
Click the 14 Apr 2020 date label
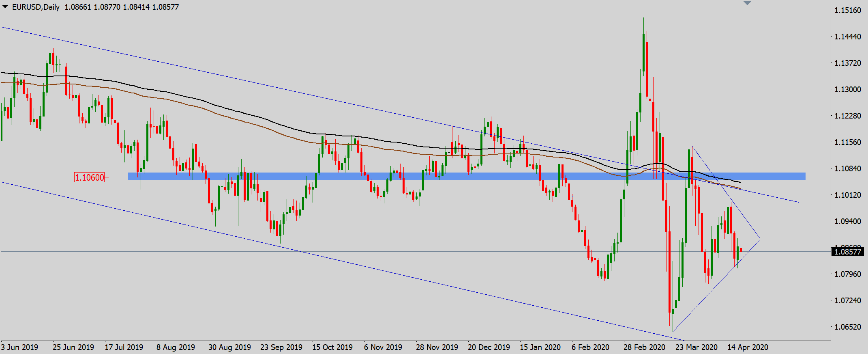748,348
